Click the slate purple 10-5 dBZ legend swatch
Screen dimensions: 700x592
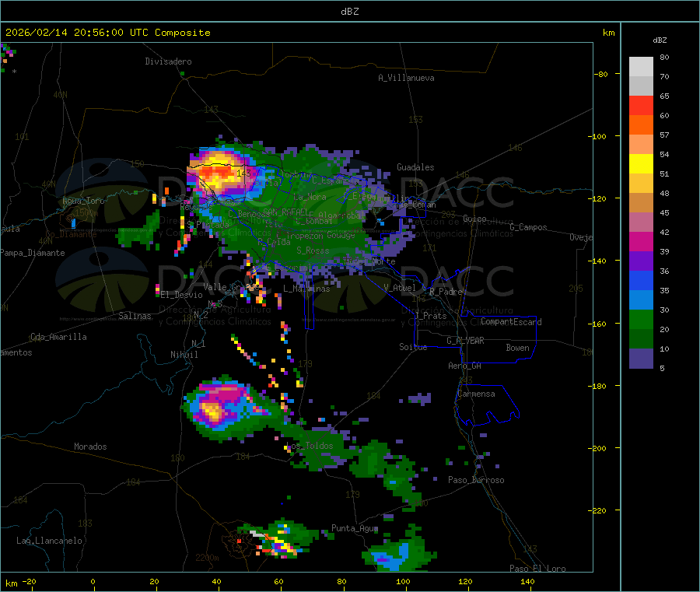point(641,359)
